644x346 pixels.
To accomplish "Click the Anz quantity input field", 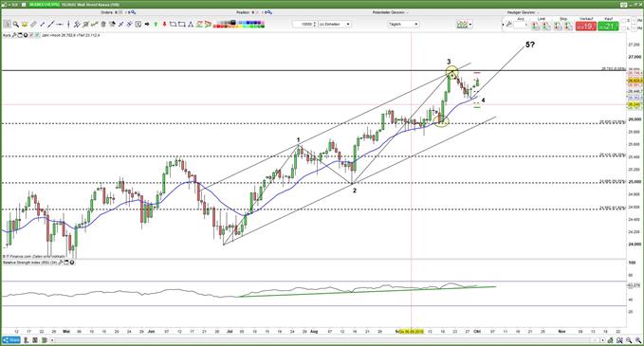I will click(522, 25).
